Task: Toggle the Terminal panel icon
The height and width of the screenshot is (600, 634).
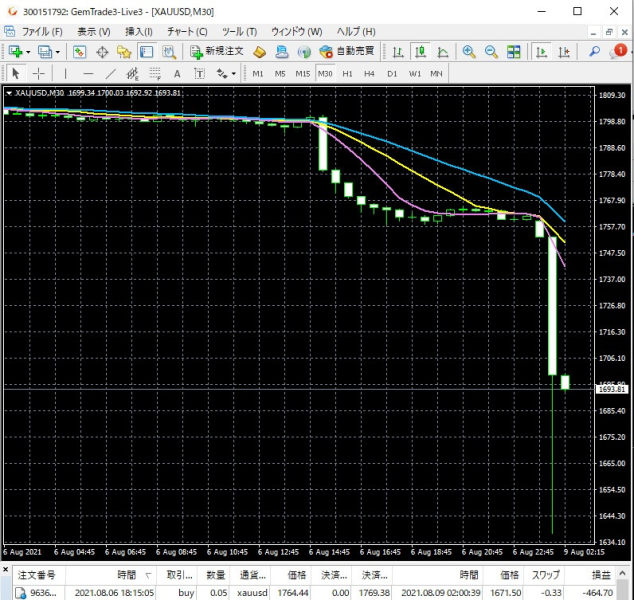Action: [x=146, y=52]
